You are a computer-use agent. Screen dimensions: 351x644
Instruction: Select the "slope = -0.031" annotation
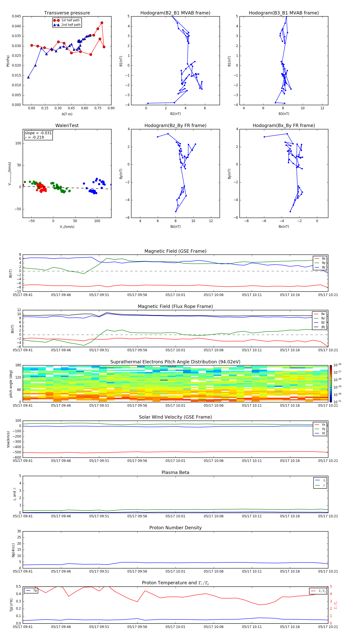(38, 133)
